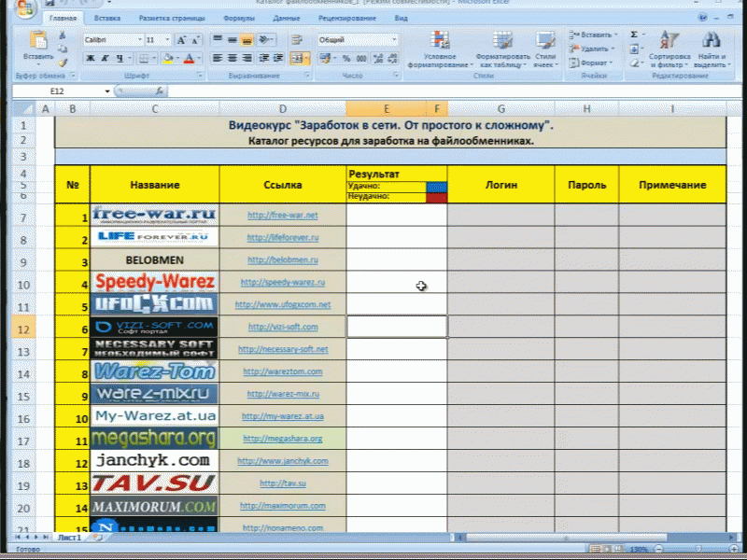Click the Clear eraser icon

tap(634, 63)
